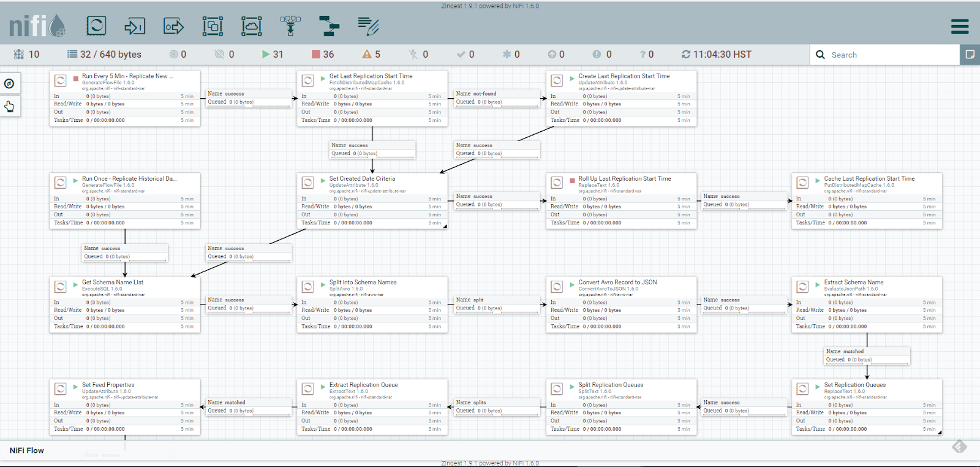Click the up-to-date checkmark status icon
This screenshot has width=980, height=467.
pos(461,55)
